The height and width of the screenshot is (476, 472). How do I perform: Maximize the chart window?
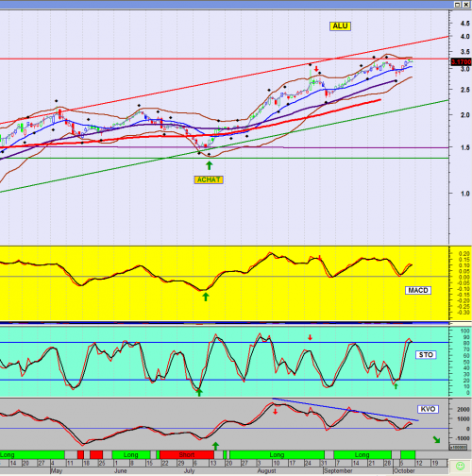(x=458, y=5)
